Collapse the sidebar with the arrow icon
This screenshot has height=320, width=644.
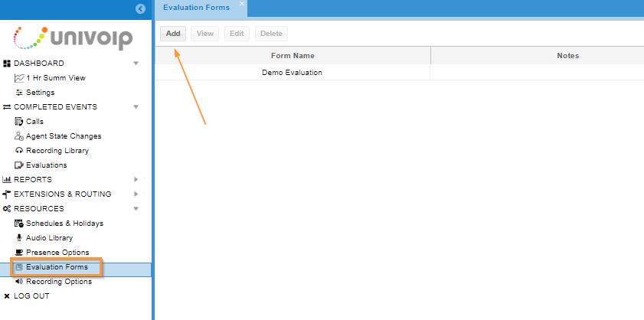[x=140, y=8]
